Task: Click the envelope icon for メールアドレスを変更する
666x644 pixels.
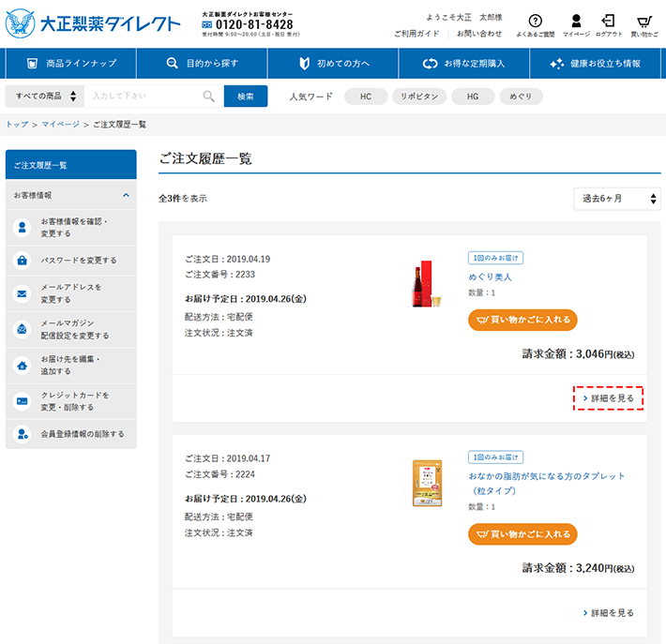Action: 23,293
